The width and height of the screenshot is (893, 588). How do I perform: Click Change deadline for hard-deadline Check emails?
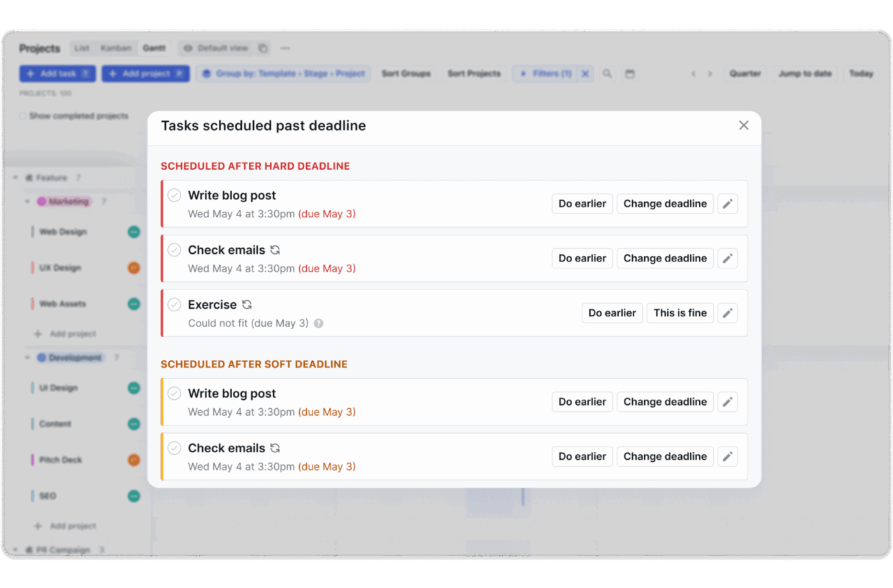[665, 258]
